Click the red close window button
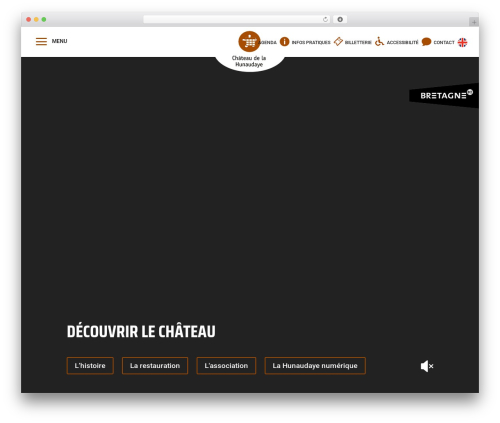Image resolution: width=500 pixels, height=423 pixels. click(x=29, y=19)
